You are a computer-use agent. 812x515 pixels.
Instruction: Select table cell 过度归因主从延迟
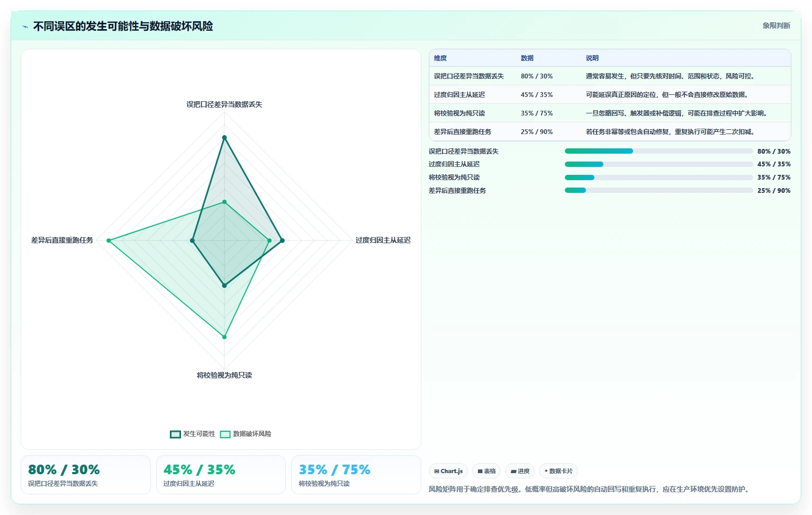tap(459, 95)
